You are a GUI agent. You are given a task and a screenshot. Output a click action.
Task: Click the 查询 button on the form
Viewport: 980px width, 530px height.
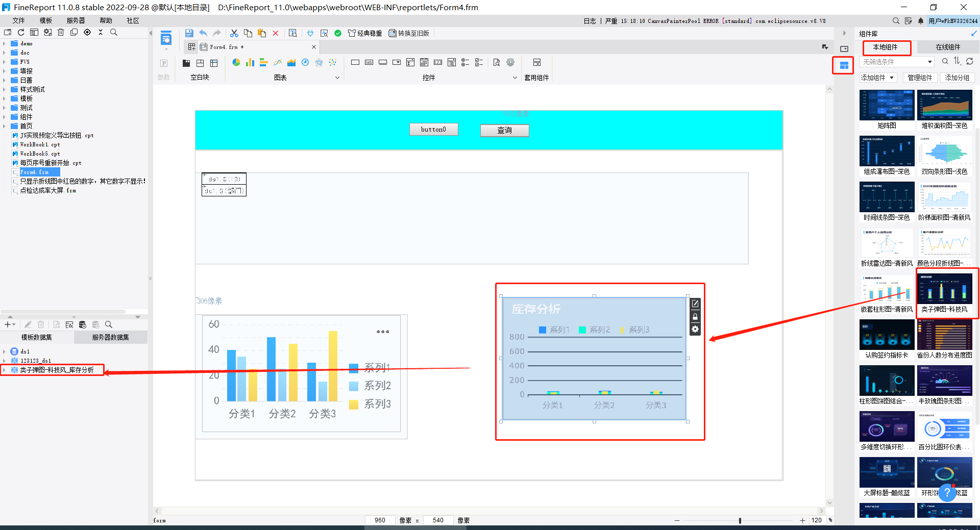(x=505, y=131)
